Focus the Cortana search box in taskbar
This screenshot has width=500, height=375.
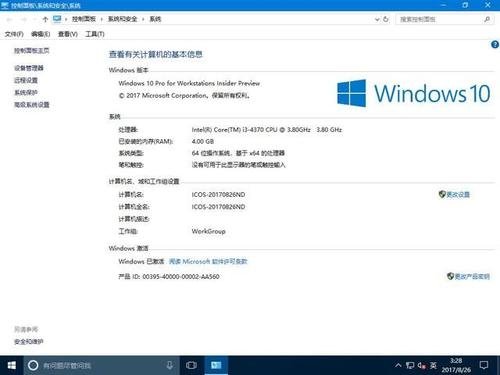(x=101, y=365)
